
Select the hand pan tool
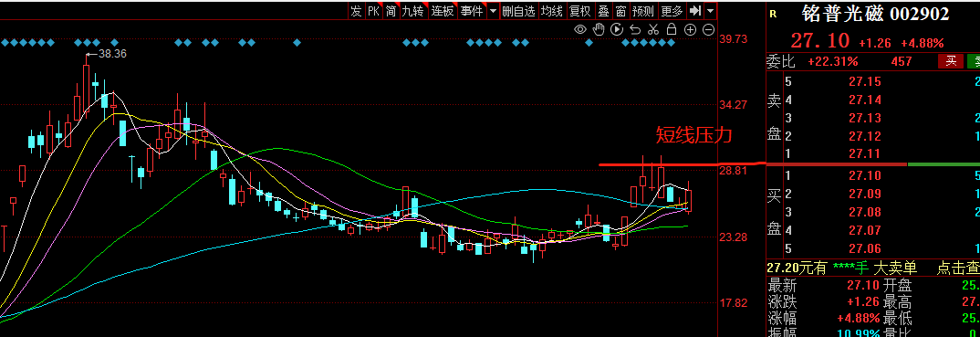(x=598, y=28)
